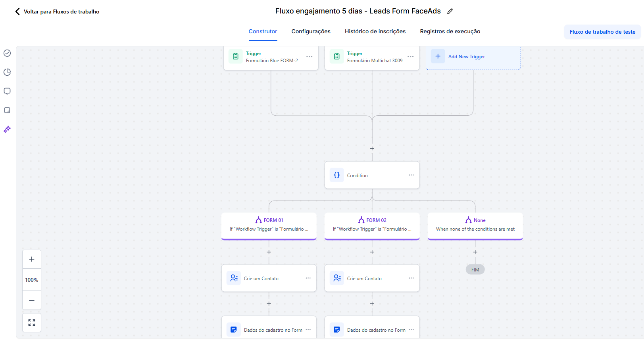Open the Histórico de inscrições tab
Viewport: 644px width, 342px height.
tap(375, 31)
